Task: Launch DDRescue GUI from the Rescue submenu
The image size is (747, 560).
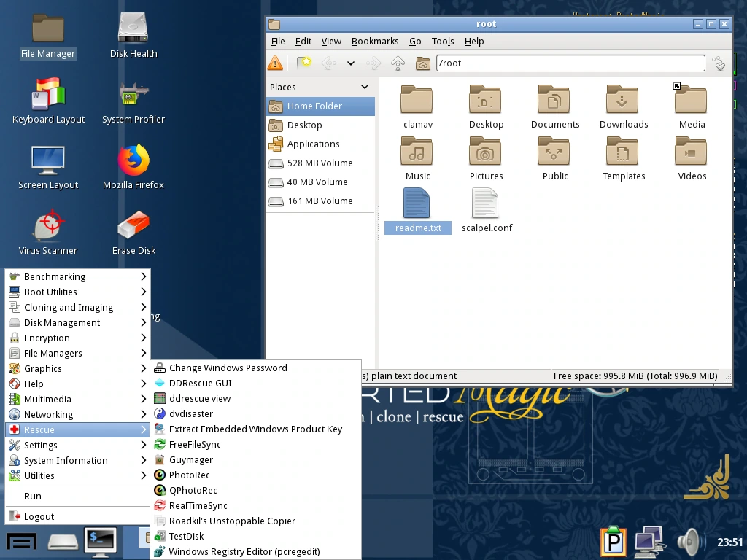Action: pyautogui.click(x=256, y=383)
